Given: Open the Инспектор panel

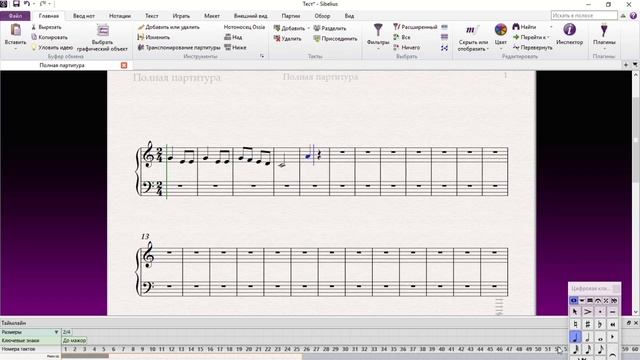Looking at the screenshot, I should tap(569, 34).
